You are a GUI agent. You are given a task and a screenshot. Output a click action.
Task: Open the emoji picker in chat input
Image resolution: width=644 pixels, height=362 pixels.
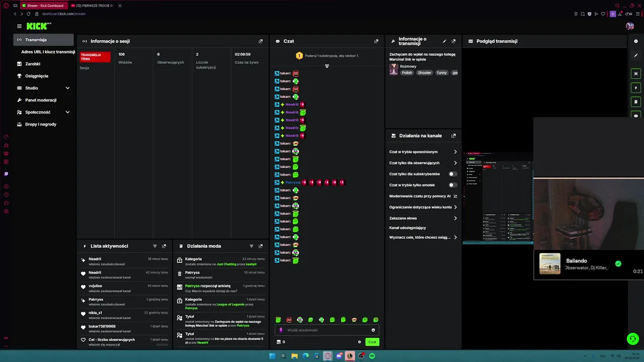(x=373, y=330)
